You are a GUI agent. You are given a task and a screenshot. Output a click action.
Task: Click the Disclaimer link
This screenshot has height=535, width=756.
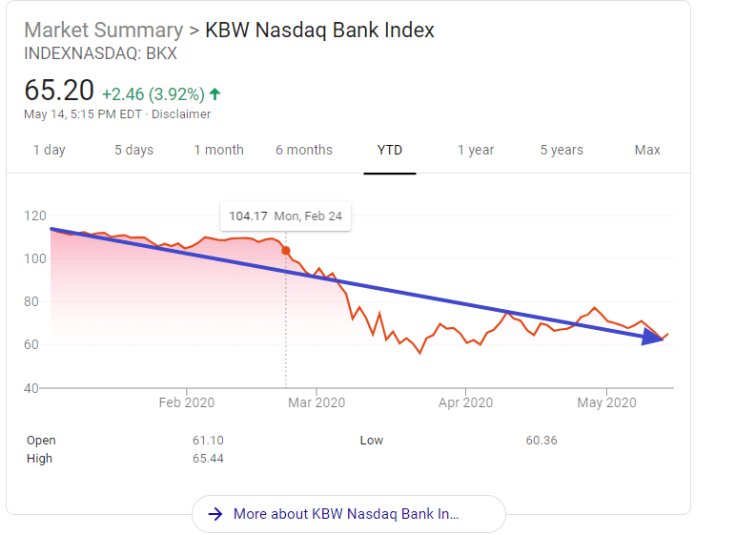[181, 114]
